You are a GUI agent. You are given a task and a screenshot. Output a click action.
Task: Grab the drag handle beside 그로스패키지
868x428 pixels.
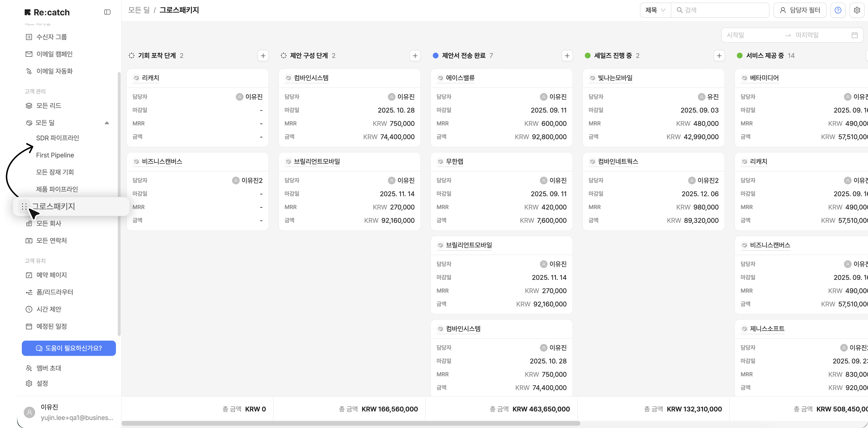24,206
